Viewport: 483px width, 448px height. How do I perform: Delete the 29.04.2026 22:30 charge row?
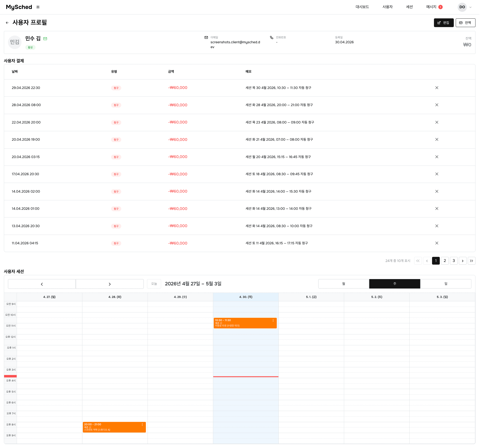click(436, 88)
